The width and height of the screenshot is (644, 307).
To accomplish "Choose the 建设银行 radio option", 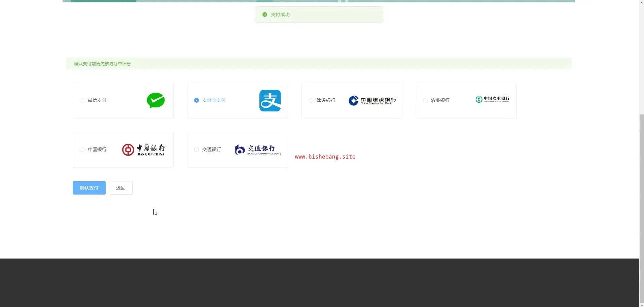I will (x=311, y=100).
